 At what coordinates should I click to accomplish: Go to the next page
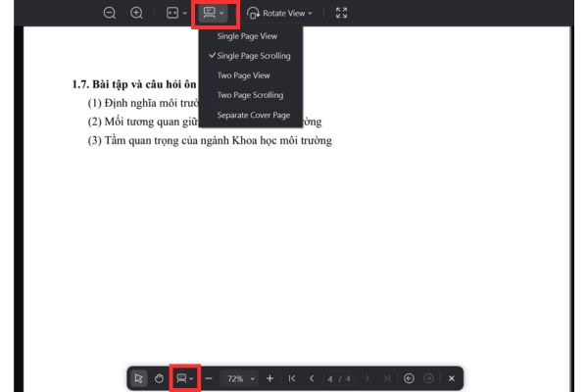(367, 378)
